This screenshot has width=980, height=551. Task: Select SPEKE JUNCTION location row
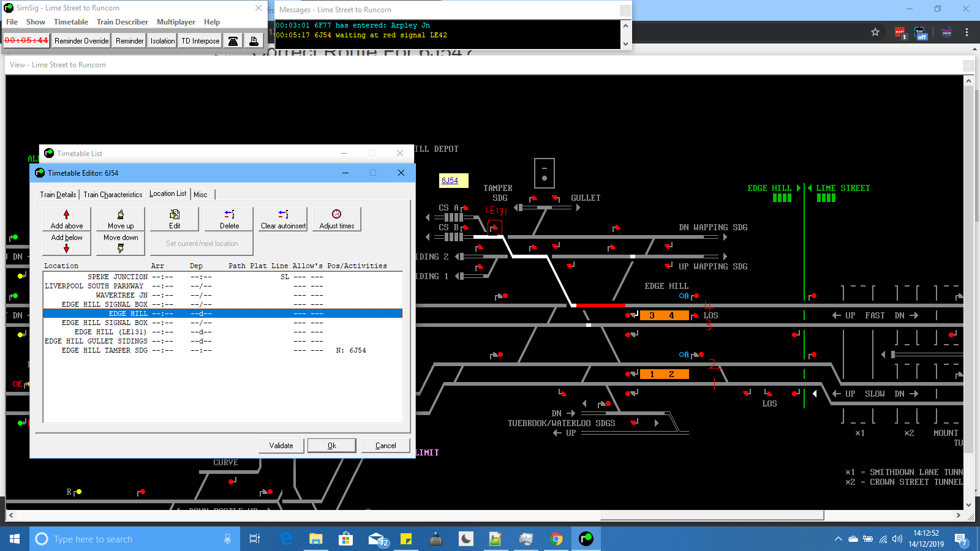pyautogui.click(x=223, y=277)
